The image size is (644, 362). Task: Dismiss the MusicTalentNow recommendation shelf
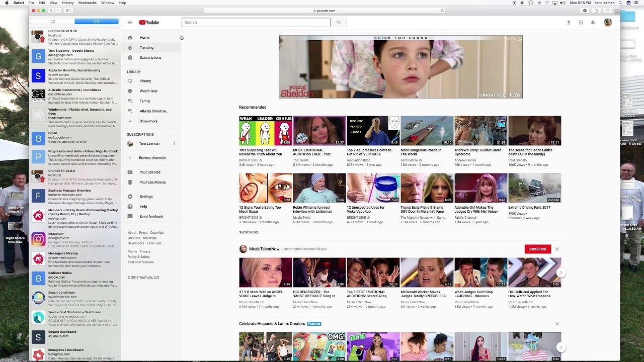(x=557, y=249)
